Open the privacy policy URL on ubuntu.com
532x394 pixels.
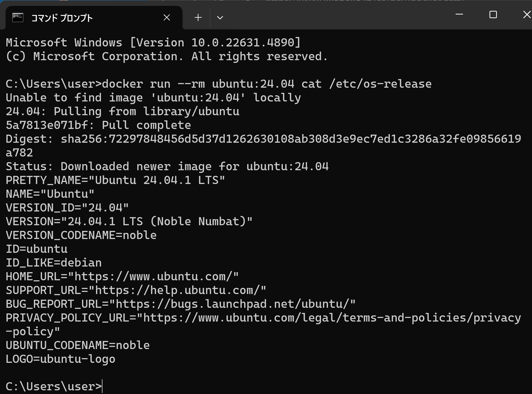263,324
